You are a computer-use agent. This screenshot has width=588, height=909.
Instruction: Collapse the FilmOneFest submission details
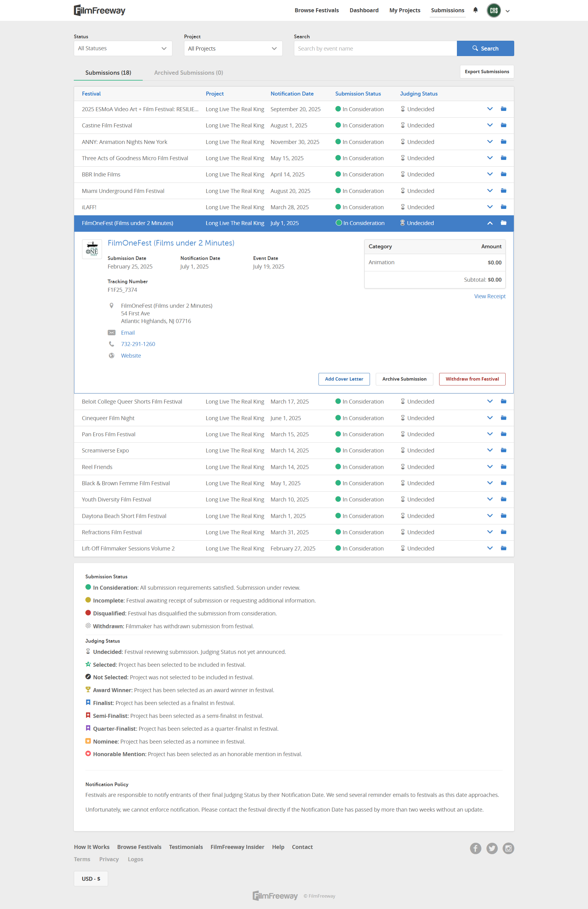click(489, 223)
